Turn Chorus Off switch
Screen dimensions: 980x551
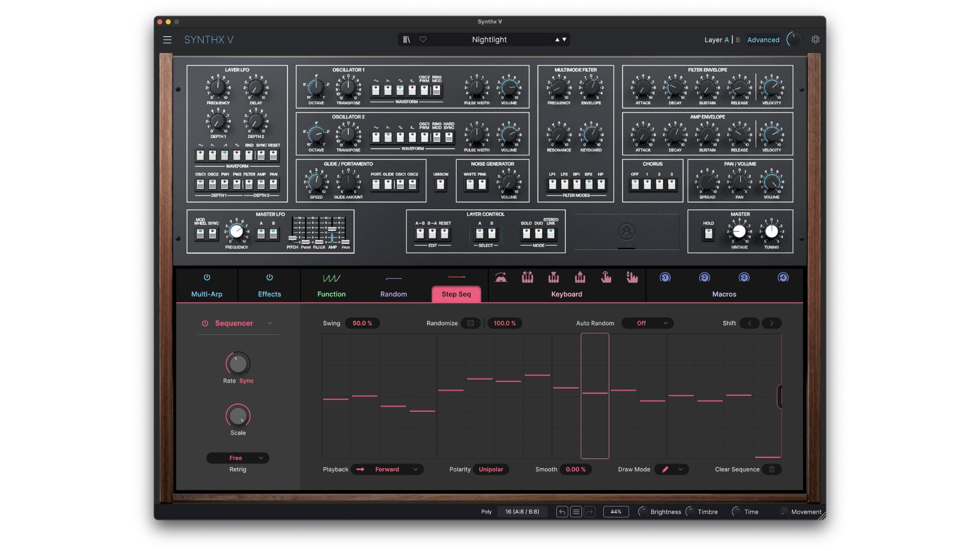click(x=635, y=184)
